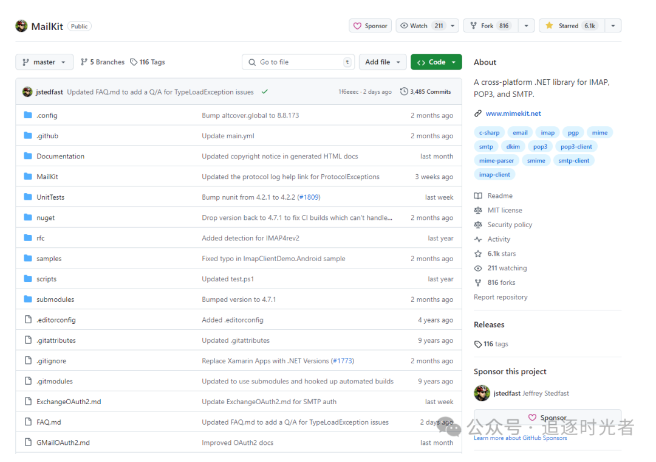Click the UnitTests folder icon
The image size is (656, 462).
(x=28, y=197)
